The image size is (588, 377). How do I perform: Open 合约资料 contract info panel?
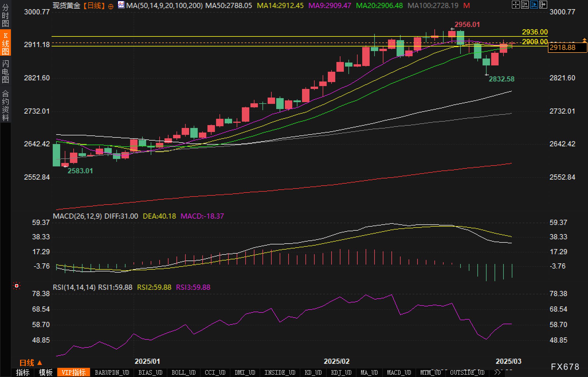click(5, 105)
